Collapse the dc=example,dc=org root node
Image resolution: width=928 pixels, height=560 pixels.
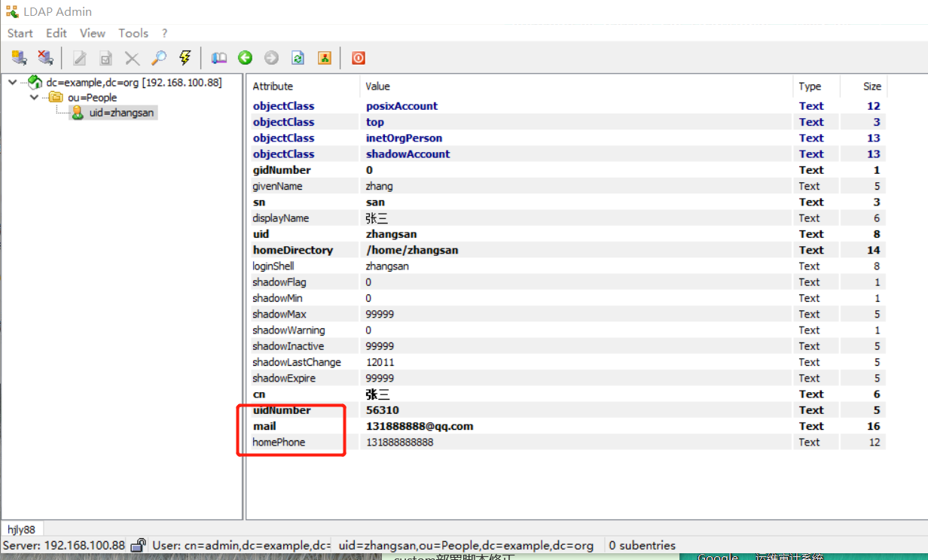[13, 82]
